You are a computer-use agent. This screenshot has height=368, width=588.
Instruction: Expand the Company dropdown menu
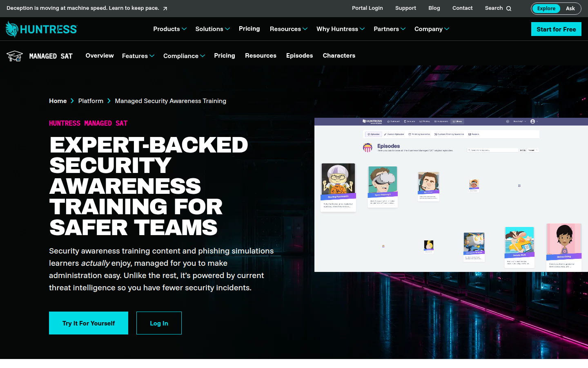coord(432,29)
